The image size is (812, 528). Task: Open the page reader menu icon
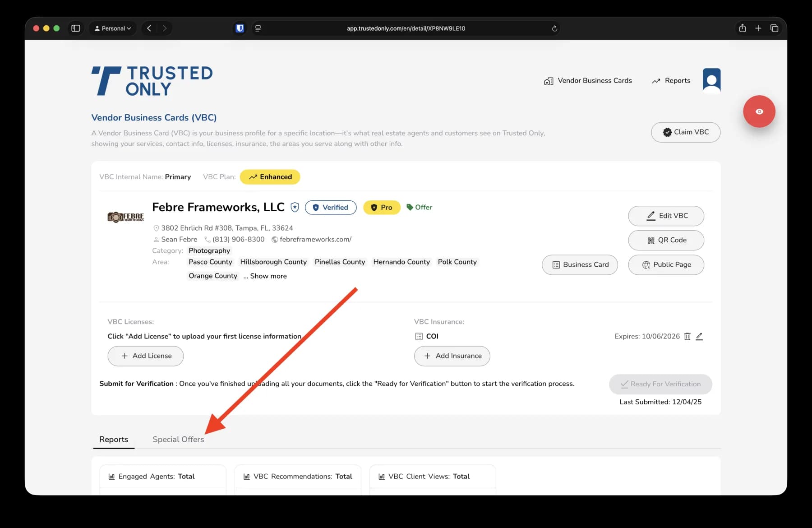coord(258,28)
